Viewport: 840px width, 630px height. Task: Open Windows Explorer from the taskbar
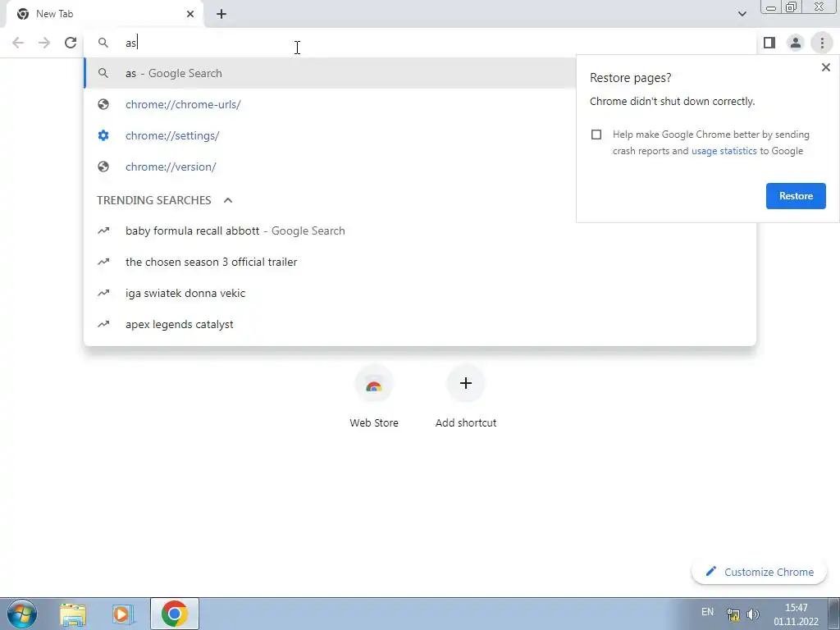(x=73, y=614)
